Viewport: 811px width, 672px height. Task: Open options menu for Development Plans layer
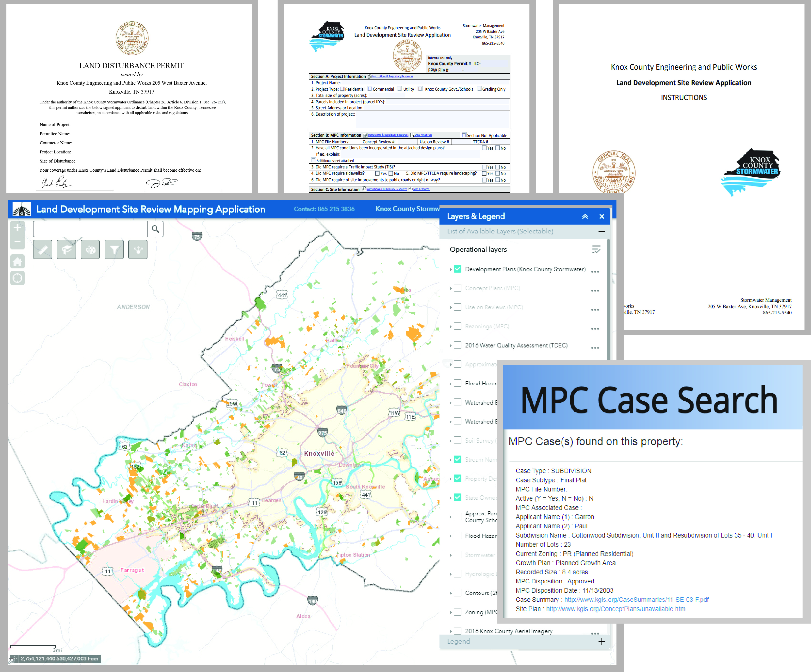tap(595, 272)
